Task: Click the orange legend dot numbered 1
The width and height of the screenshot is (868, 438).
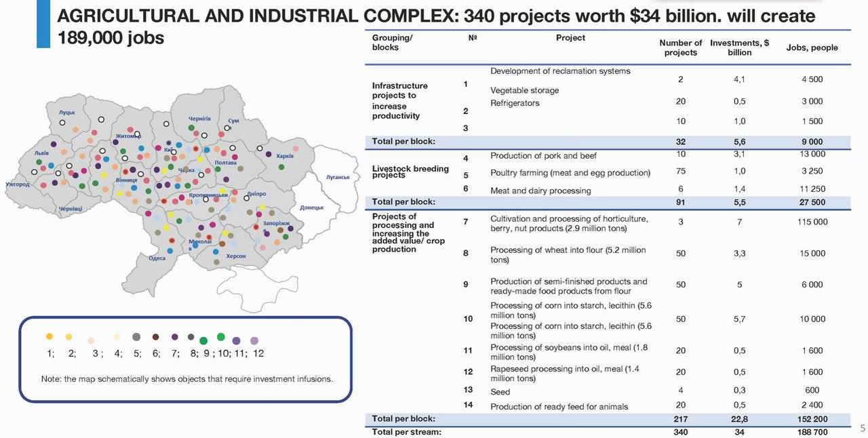Action: coord(49,336)
